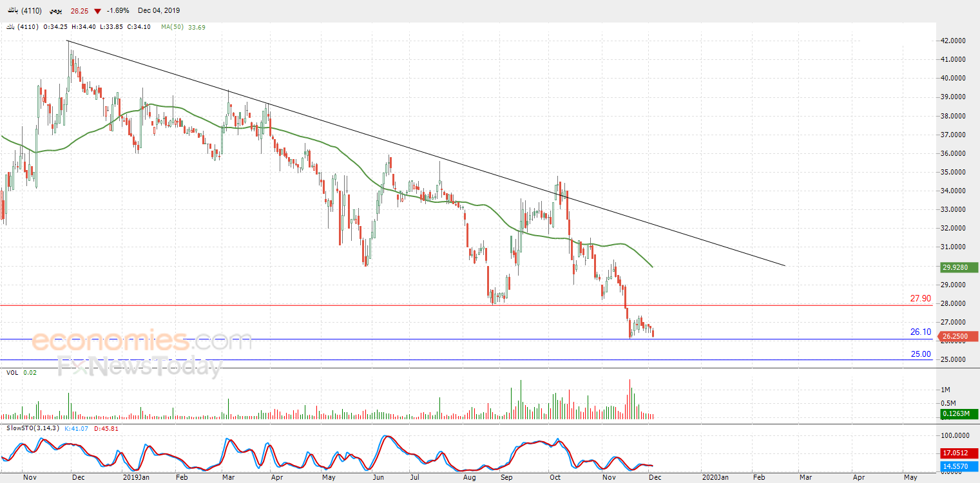Click the Jun time axis label
The width and height of the screenshot is (980, 483).
pos(378,478)
